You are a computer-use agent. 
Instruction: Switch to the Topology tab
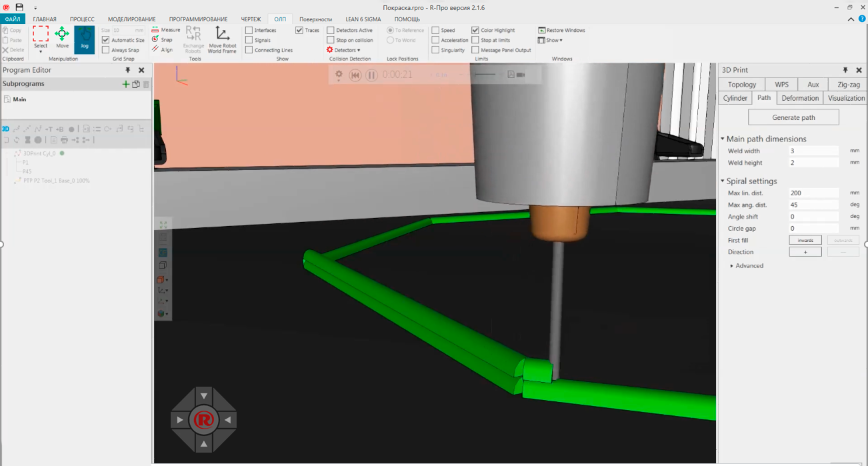(x=741, y=84)
